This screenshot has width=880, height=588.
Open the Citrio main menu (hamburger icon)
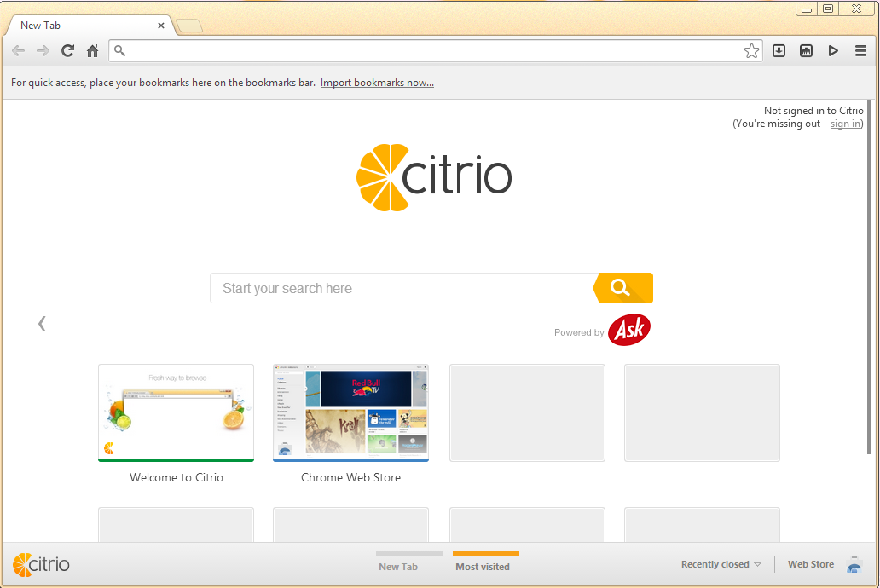click(x=860, y=51)
